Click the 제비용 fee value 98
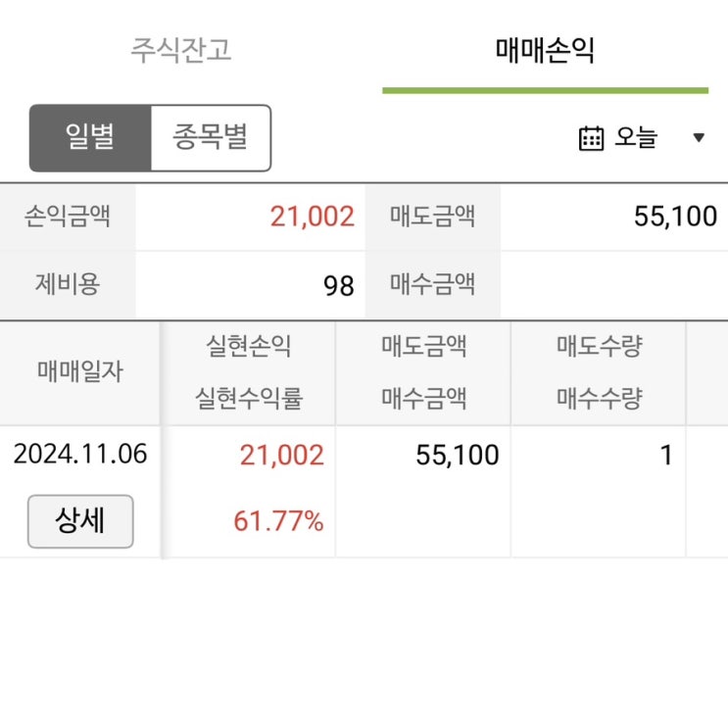This screenshot has width=728, height=728. coord(338,285)
